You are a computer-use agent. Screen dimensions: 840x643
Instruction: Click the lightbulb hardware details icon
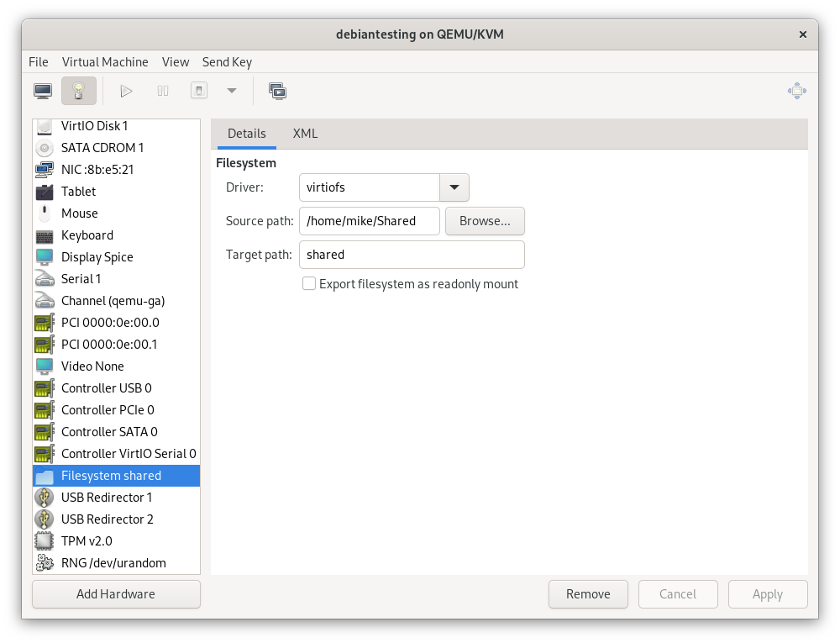79,91
